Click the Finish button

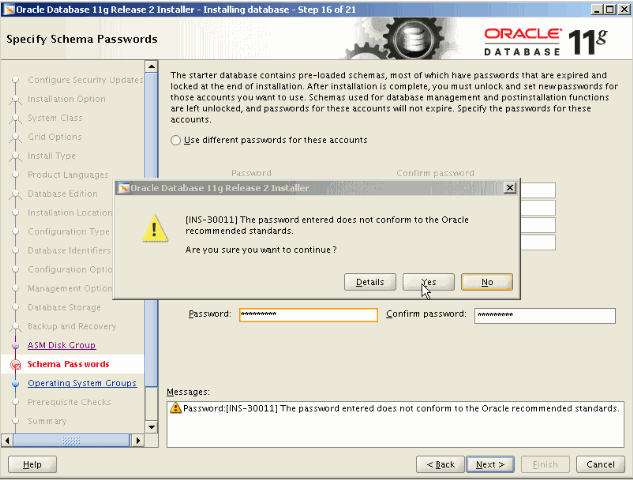point(545,464)
